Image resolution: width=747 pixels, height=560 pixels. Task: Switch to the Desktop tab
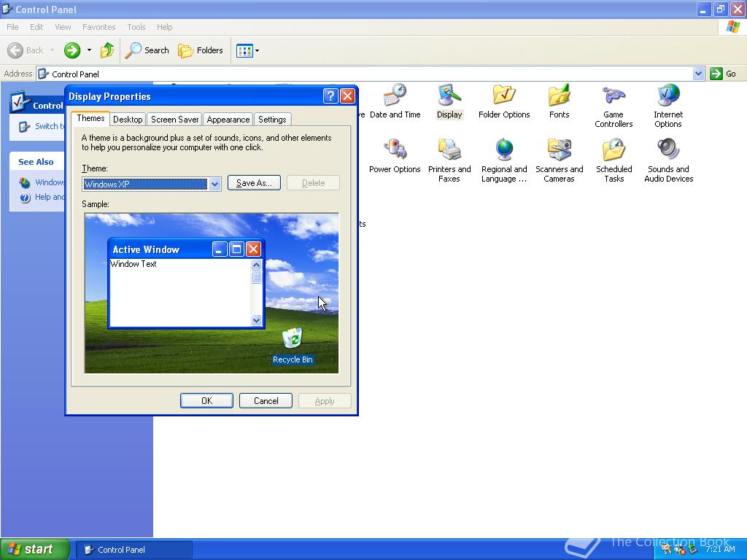tap(128, 120)
